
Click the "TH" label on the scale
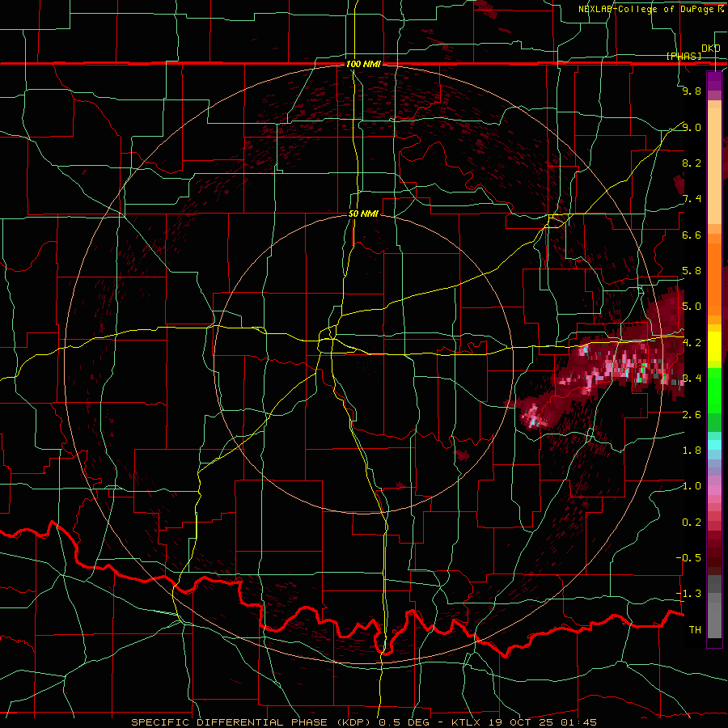coord(695,630)
